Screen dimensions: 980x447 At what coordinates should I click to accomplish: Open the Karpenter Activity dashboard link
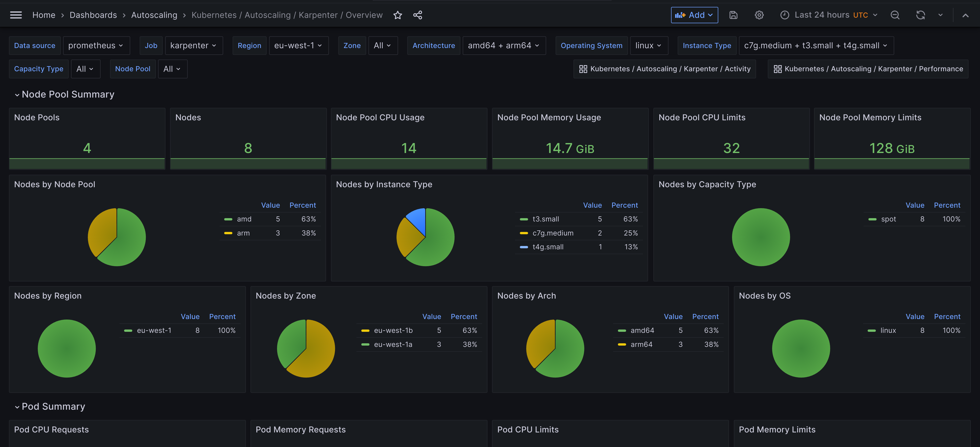pyautogui.click(x=665, y=69)
